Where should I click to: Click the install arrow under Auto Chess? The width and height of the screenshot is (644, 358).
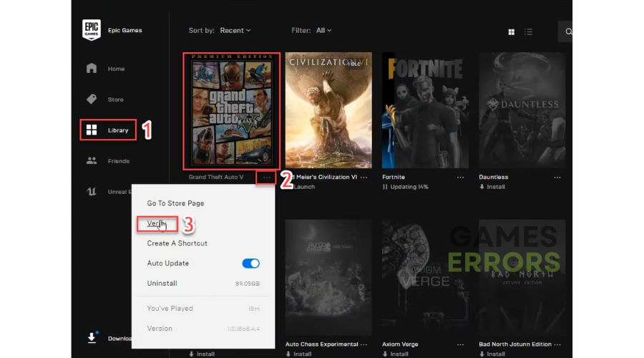tap(288, 354)
